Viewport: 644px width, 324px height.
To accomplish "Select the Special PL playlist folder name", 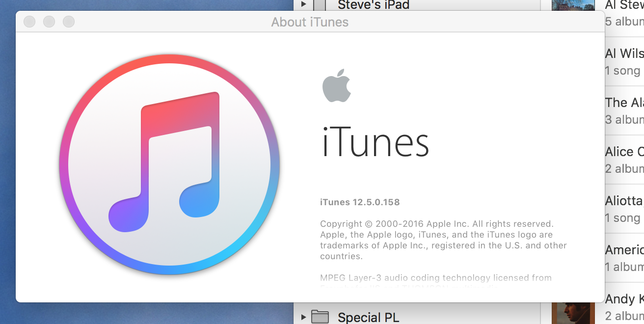I will pos(368,317).
